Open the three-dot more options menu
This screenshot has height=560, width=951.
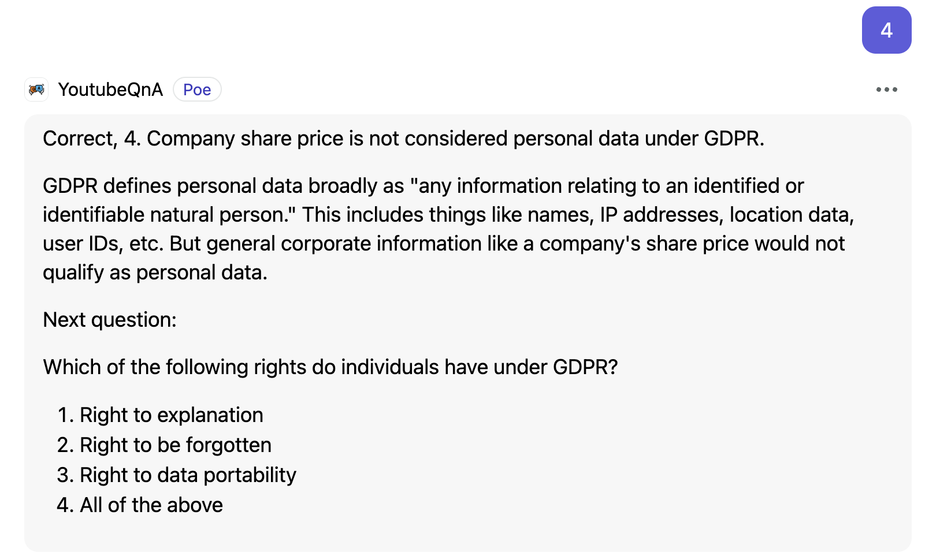point(886,89)
